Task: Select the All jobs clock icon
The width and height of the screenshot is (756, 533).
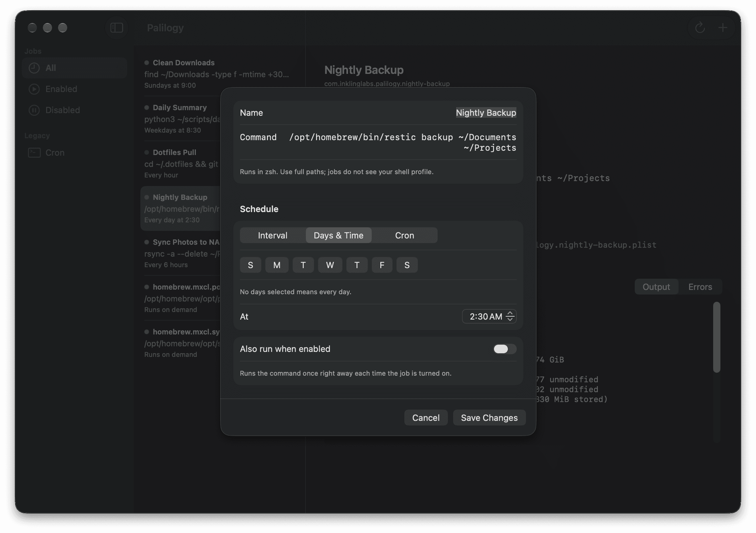Action: pos(34,68)
